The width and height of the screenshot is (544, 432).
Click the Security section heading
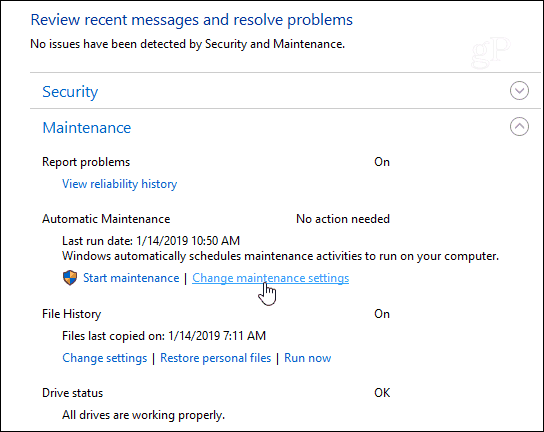click(x=70, y=92)
